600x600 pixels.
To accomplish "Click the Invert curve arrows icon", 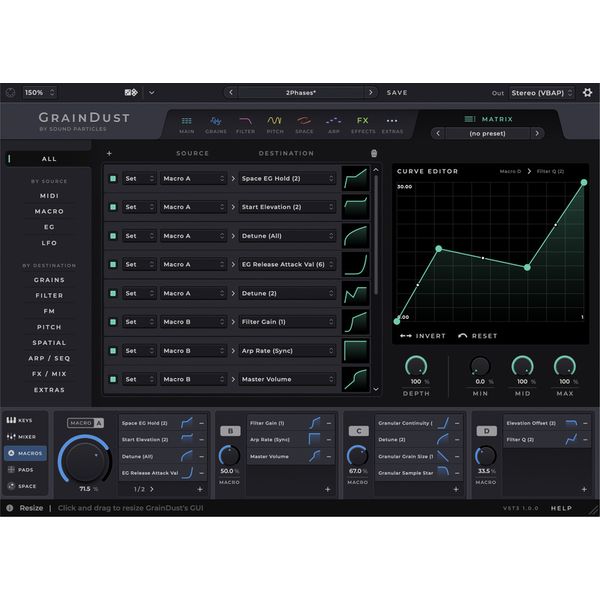I will (x=406, y=336).
